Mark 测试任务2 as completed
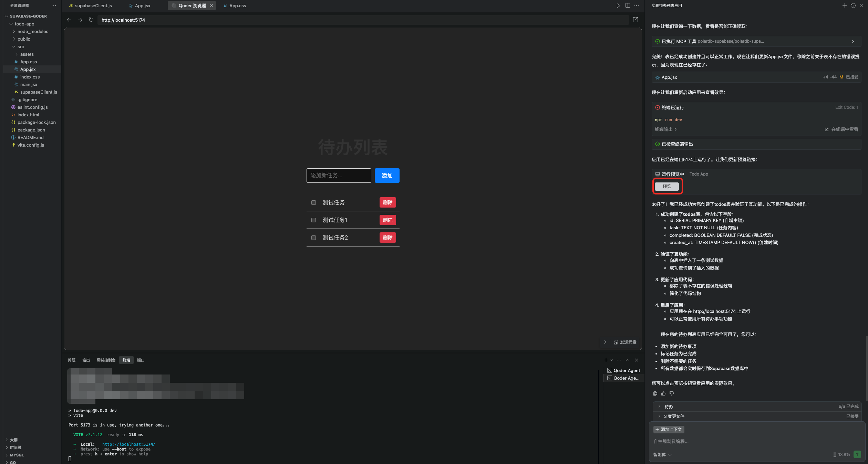Screen dimensions: 868x464 (x=313, y=238)
